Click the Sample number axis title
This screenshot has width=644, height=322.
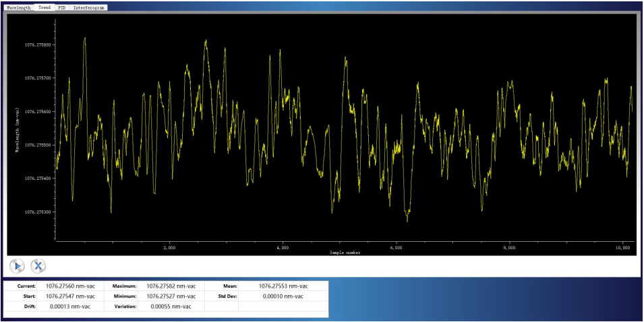345,253
